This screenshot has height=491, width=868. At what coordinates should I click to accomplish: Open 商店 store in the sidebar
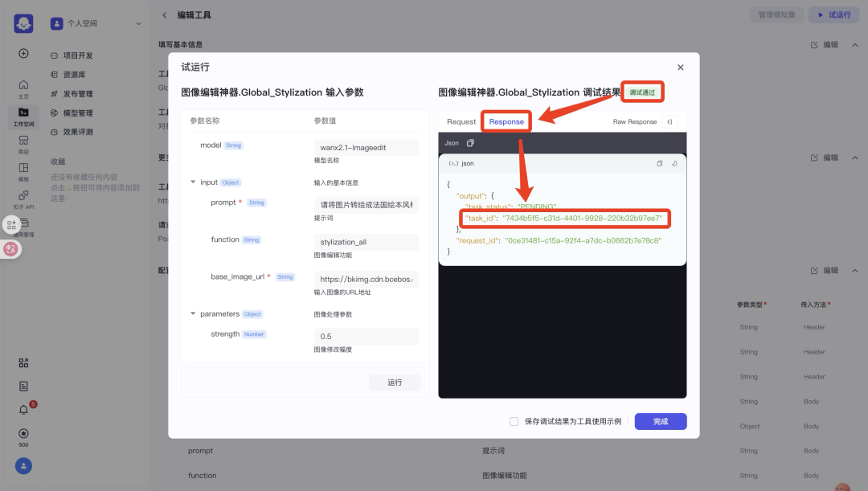pos(23,144)
